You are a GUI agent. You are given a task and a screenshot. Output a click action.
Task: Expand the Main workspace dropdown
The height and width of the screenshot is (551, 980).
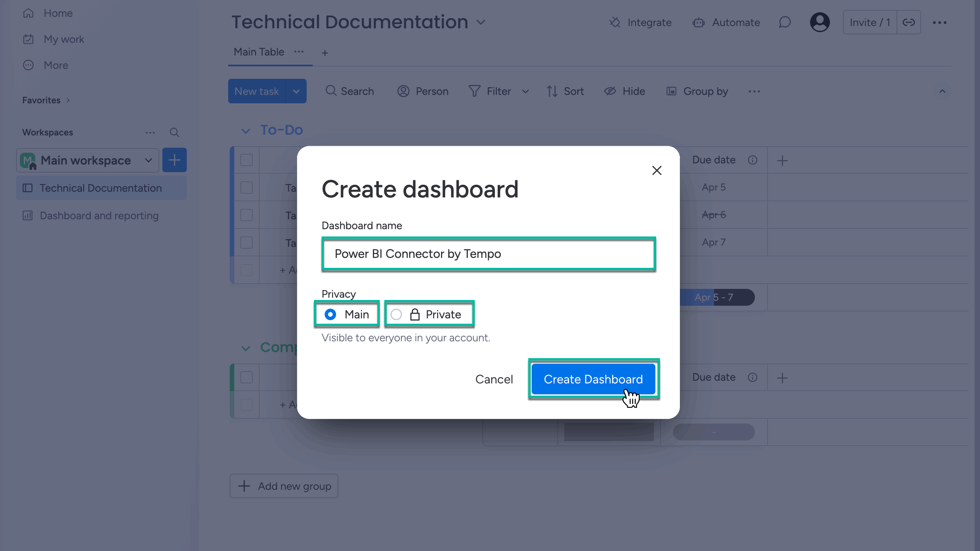(149, 160)
